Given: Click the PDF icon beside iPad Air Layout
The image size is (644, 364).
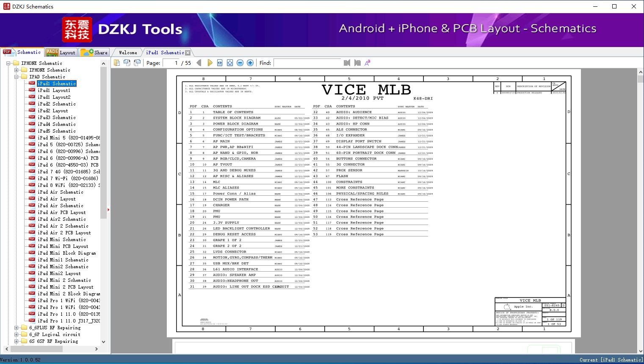Looking at the screenshot, I should pos(32,199).
